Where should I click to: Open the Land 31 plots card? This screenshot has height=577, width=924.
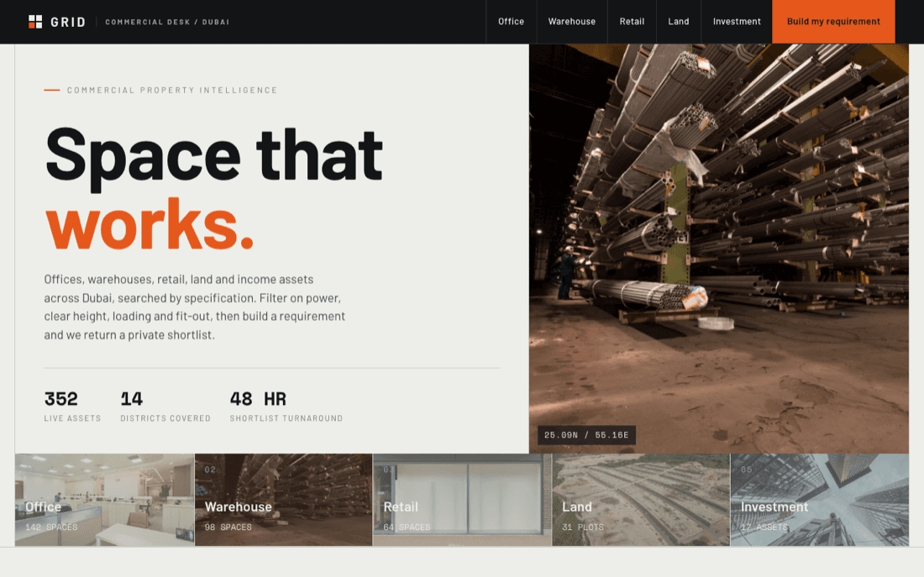[641, 500]
